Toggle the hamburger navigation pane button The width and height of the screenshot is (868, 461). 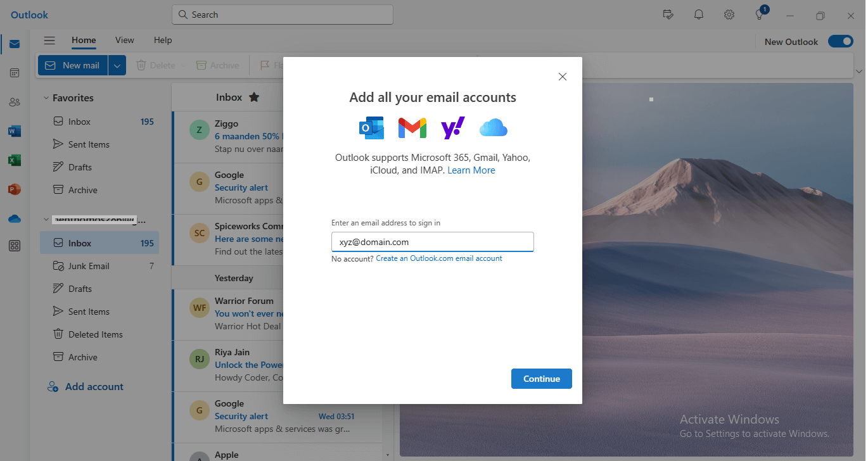click(49, 41)
